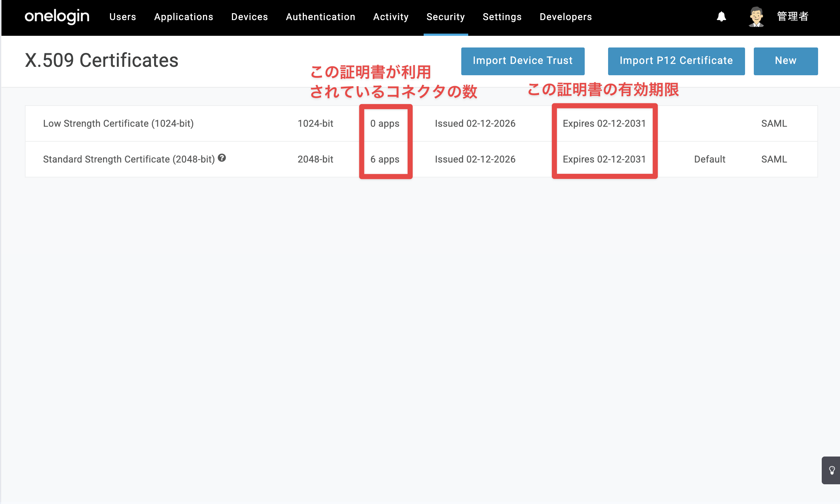Click the Import P12 Certificate button

point(676,61)
